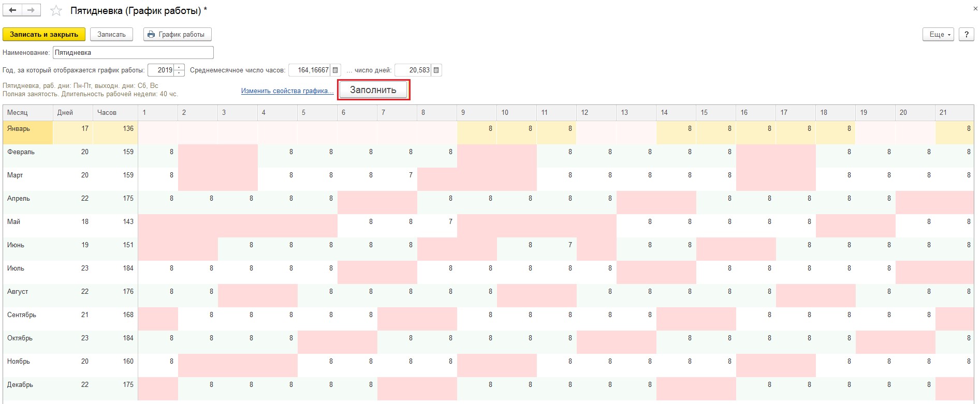Click April days count 22

click(x=73, y=202)
